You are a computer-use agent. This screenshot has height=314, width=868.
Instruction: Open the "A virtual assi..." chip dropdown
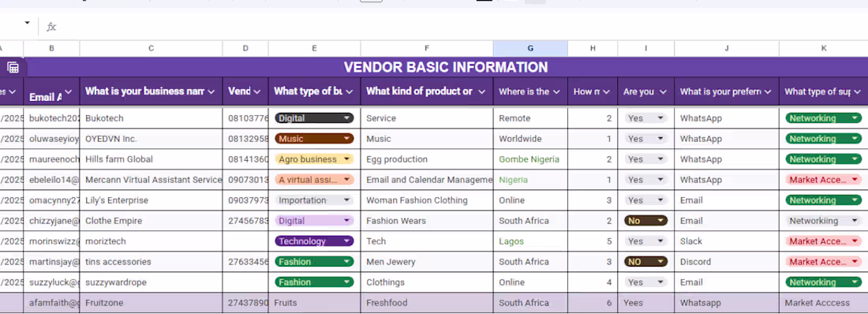tap(314, 180)
